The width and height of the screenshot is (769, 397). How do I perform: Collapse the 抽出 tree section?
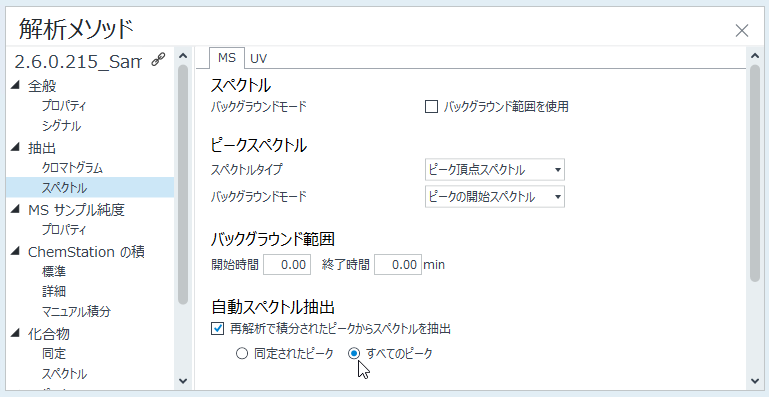[x=15, y=147]
